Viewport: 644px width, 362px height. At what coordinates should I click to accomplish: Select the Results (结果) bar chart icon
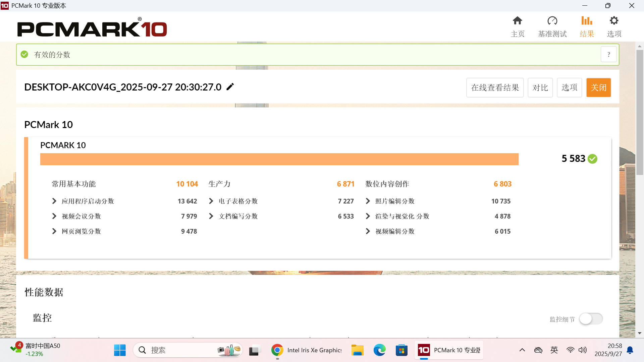point(587,21)
